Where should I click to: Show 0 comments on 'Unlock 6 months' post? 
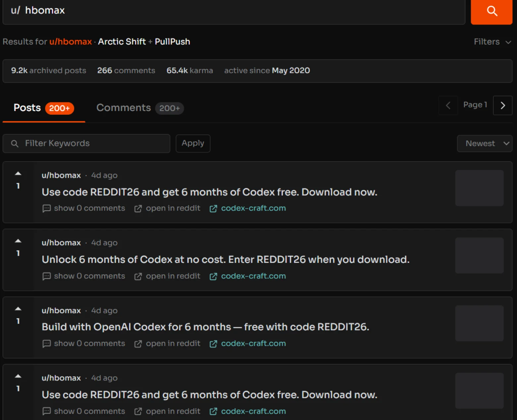(x=84, y=276)
